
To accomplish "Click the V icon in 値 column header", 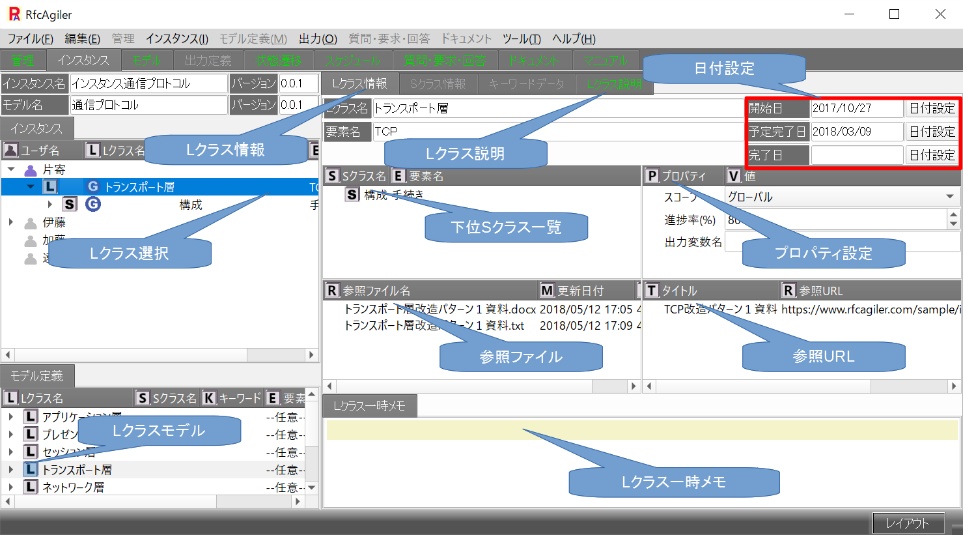I will [x=733, y=176].
